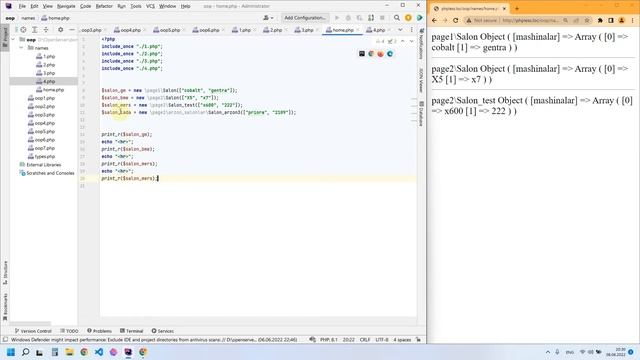Click the Select Opened File target icon
The image size is (640, 360).
23,30
